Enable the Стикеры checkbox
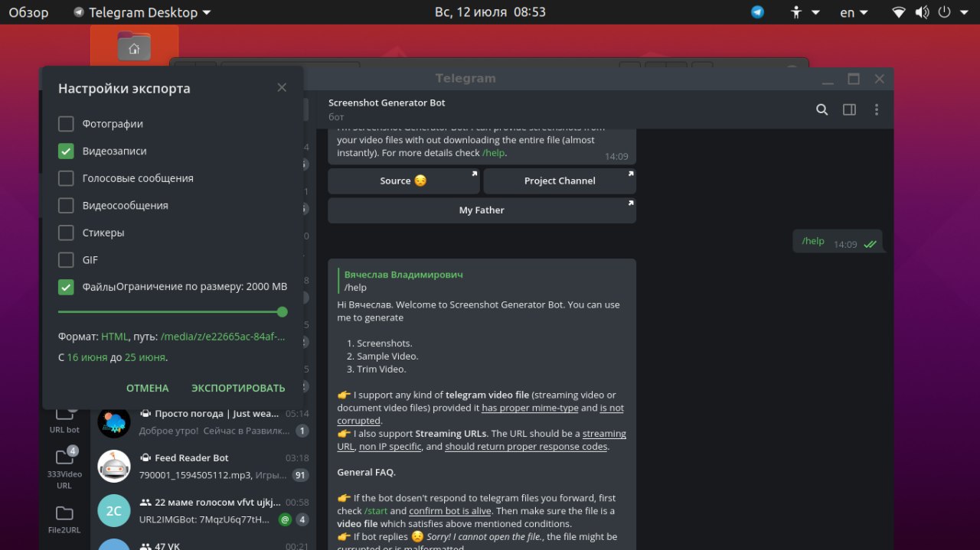980x550 pixels. click(x=66, y=233)
